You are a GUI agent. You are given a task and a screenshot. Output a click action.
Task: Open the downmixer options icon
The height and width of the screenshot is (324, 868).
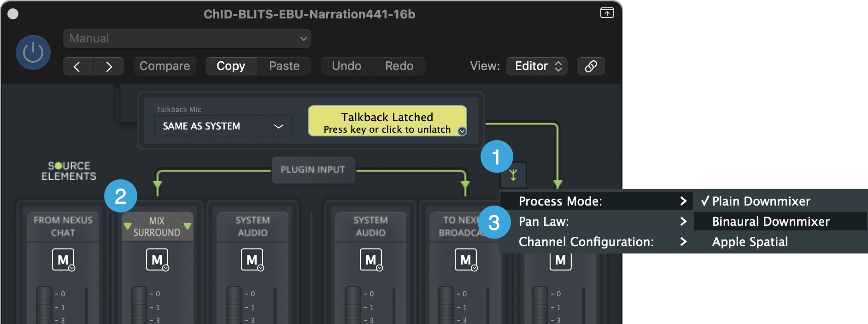tap(513, 175)
